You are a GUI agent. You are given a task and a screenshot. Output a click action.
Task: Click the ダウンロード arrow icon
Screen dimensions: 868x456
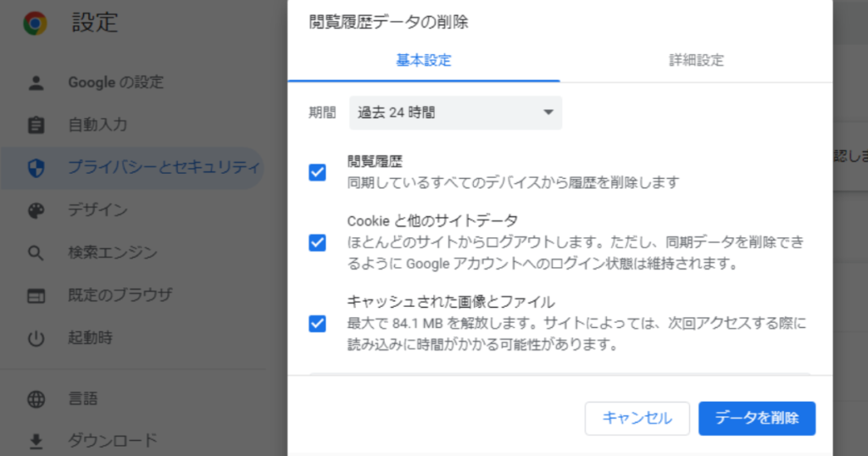(x=36, y=441)
